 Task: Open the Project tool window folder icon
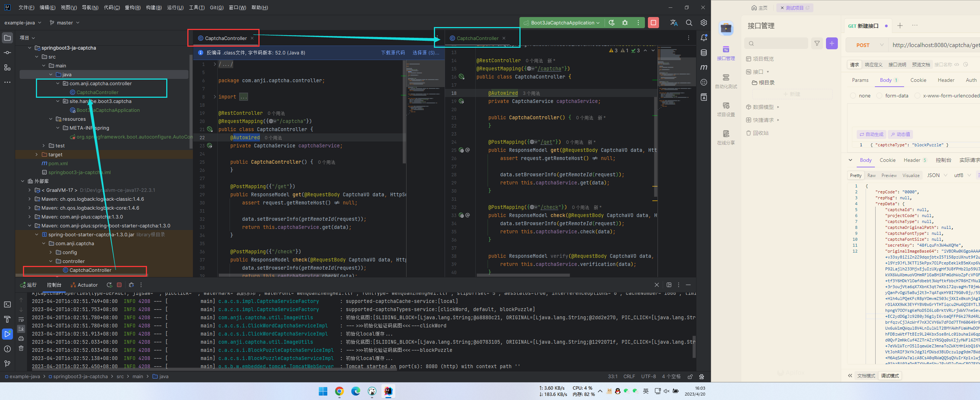[x=7, y=38]
